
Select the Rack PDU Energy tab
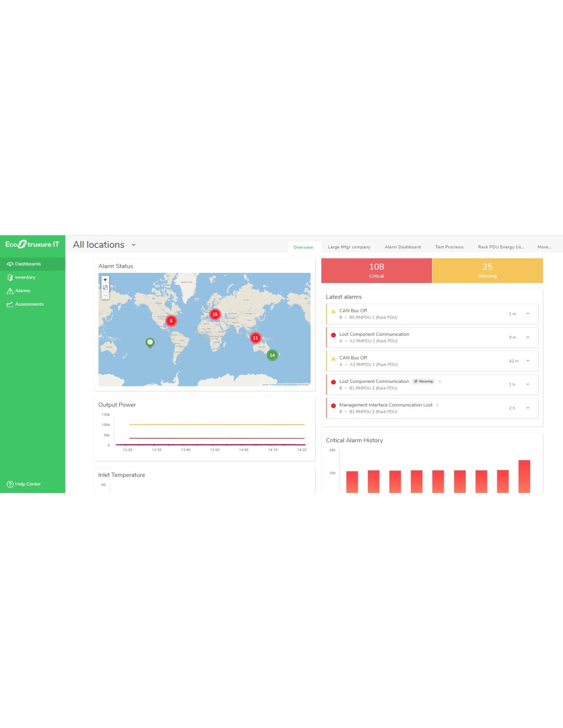pyautogui.click(x=501, y=247)
